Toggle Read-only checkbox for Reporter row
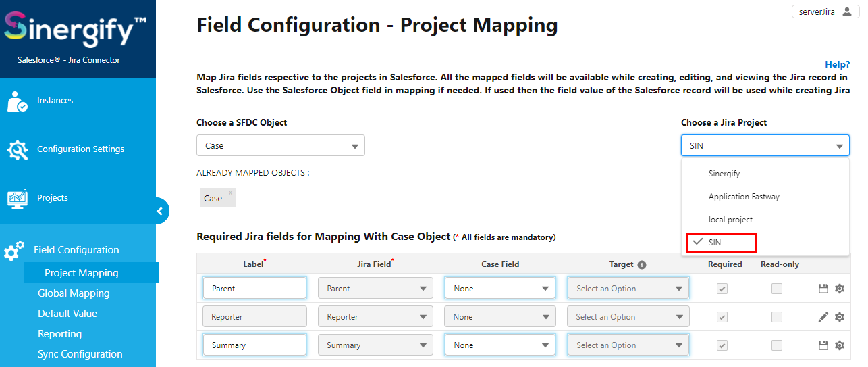Viewport: 868px width, 367px height. (x=777, y=317)
